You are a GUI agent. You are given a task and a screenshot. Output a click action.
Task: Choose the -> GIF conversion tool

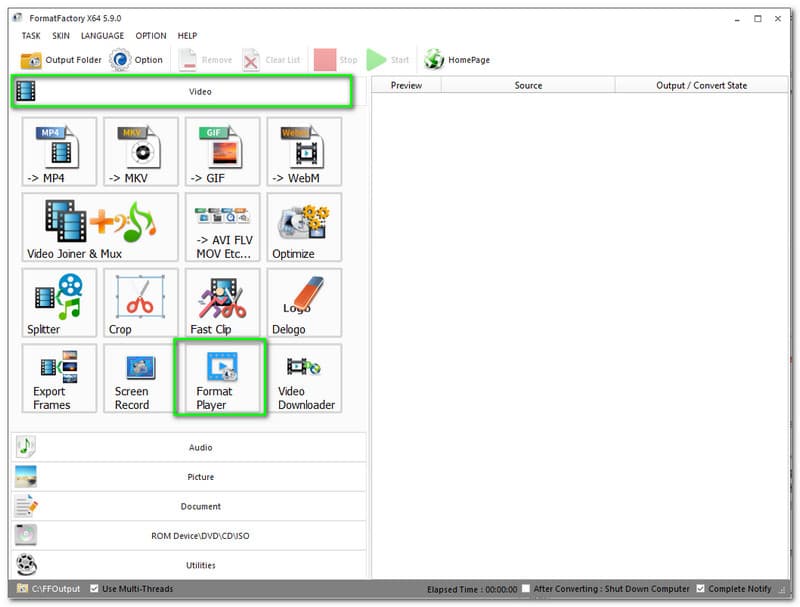(222, 151)
